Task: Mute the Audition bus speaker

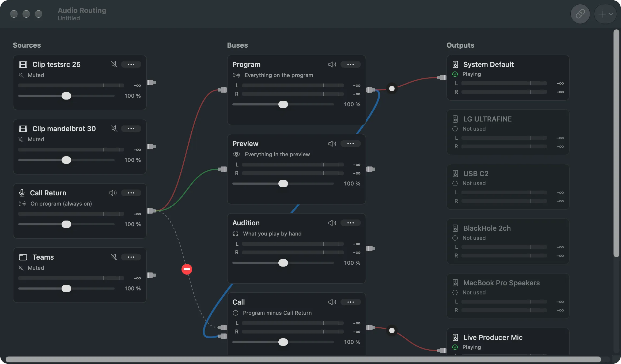Action: point(332,223)
